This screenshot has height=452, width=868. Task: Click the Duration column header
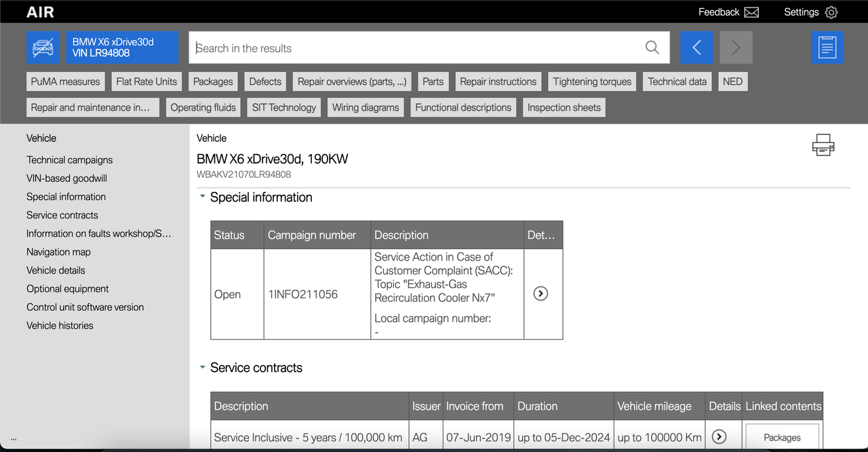coord(564,406)
